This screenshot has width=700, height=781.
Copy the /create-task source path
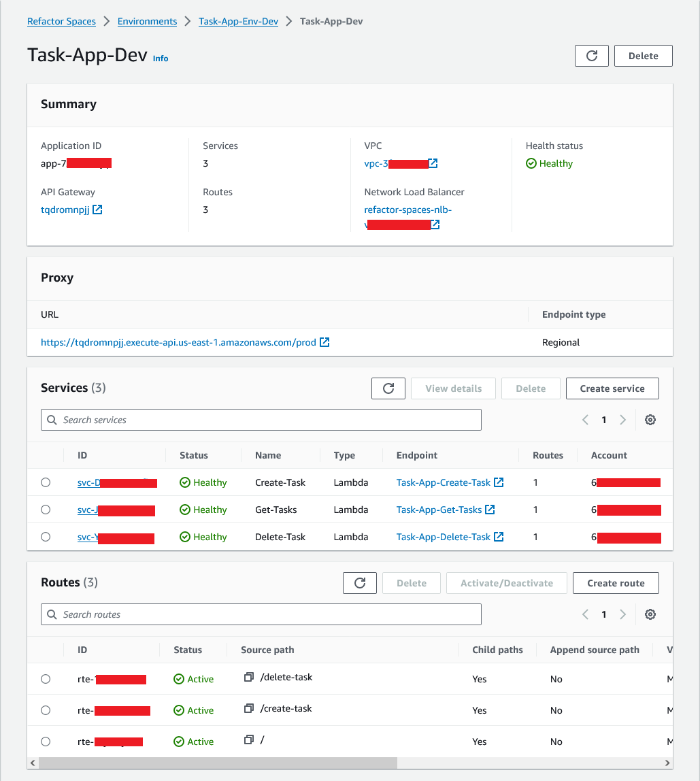[x=248, y=708]
